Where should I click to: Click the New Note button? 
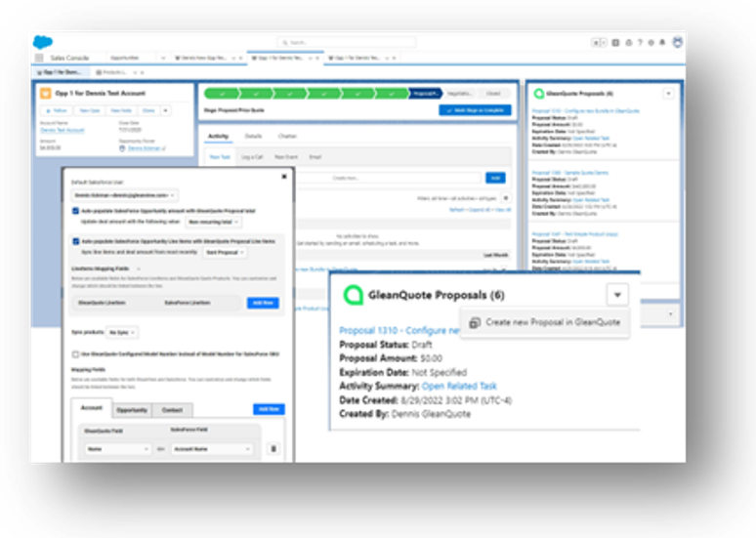(121, 111)
